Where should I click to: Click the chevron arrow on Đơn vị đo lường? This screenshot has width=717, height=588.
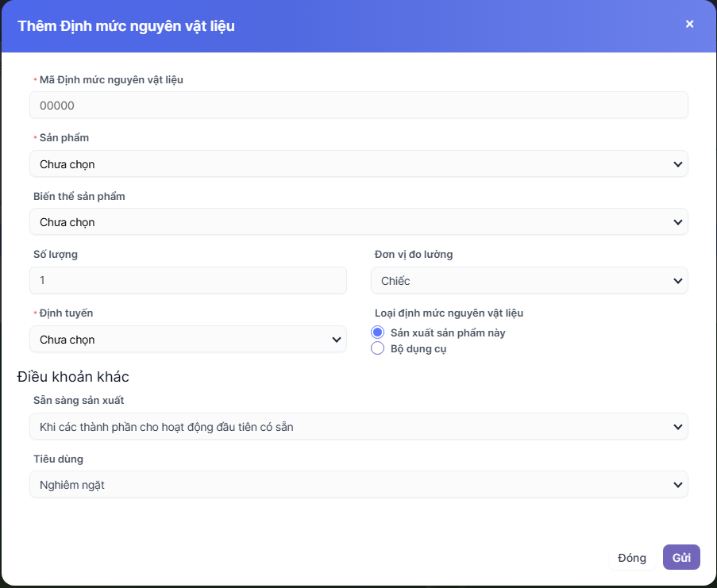click(x=677, y=281)
